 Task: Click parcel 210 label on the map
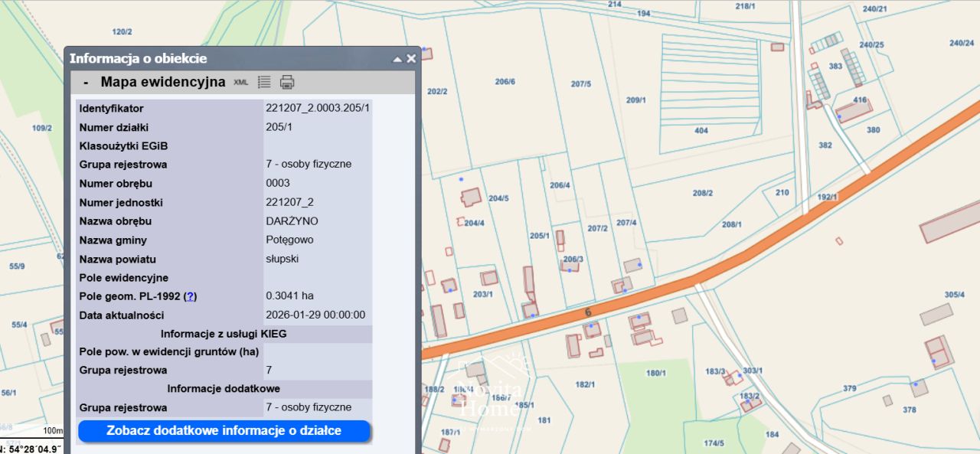tap(782, 192)
